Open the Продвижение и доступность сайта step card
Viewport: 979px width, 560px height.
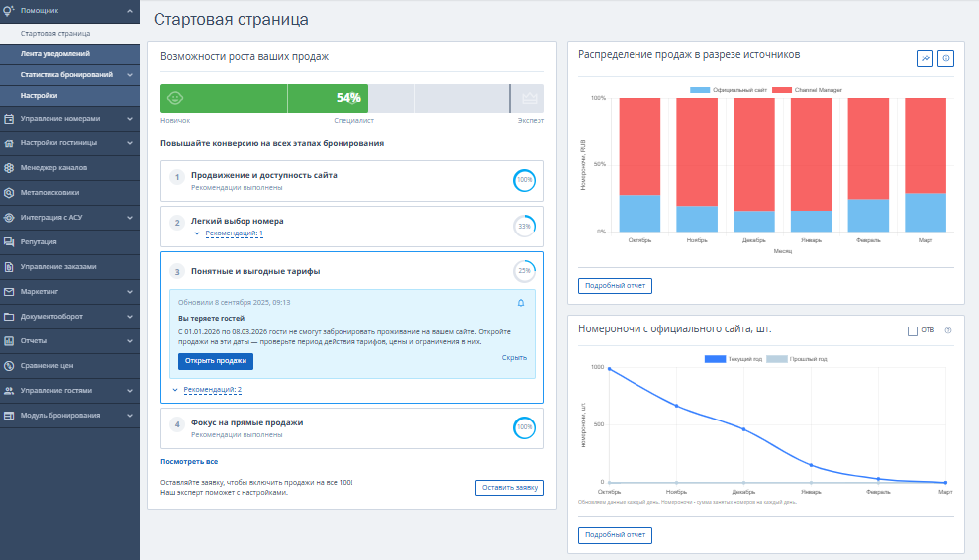click(x=352, y=181)
